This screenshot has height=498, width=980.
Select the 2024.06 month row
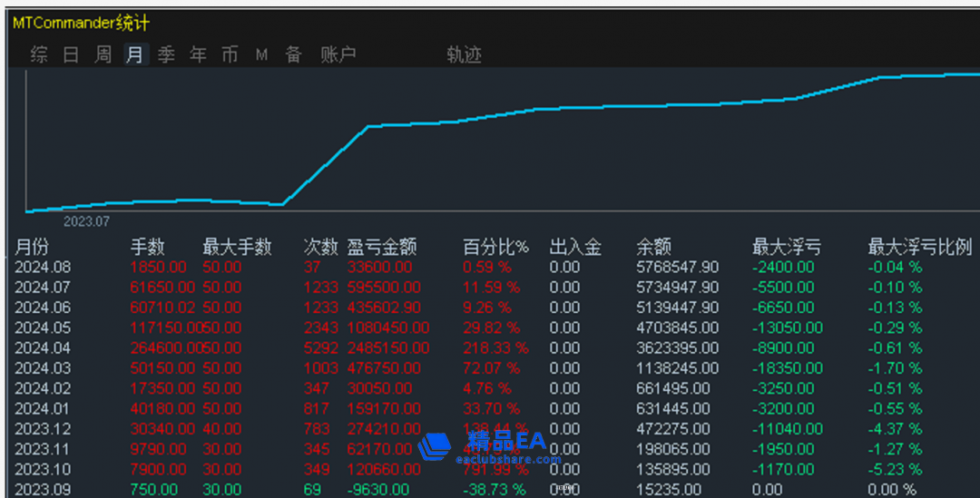pos(494,308)
